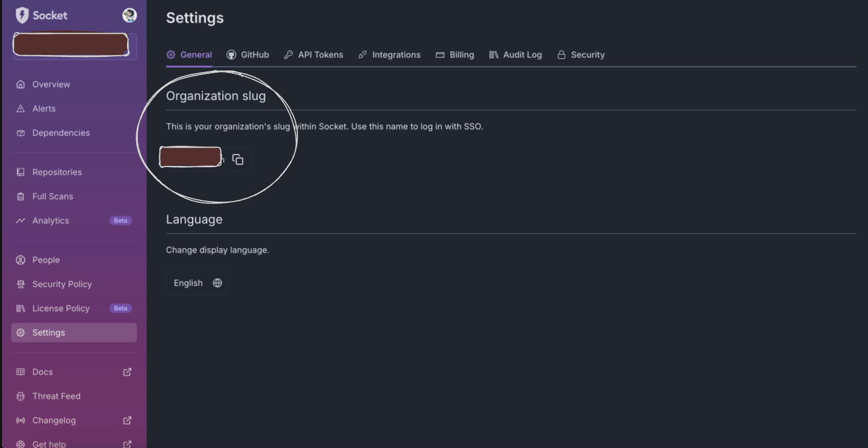Click the external link icon beside Docs
Screen dimensions: 868x448
click(127, 372)
